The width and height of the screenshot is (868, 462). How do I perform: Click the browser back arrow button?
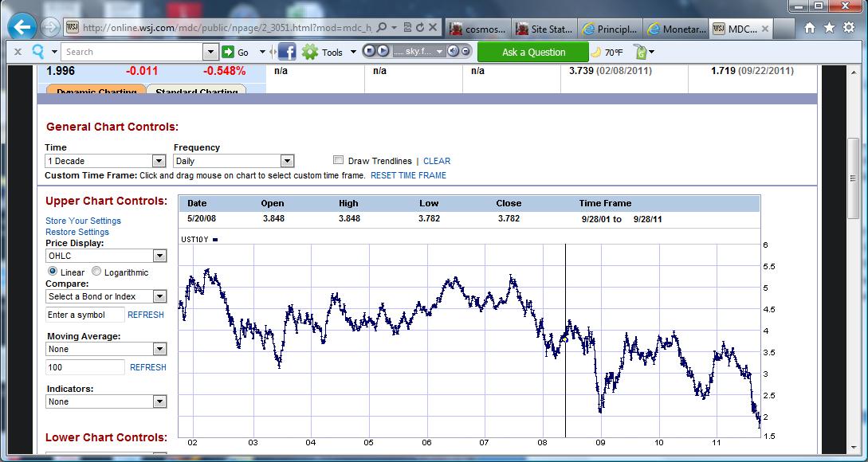click(22, 27)
